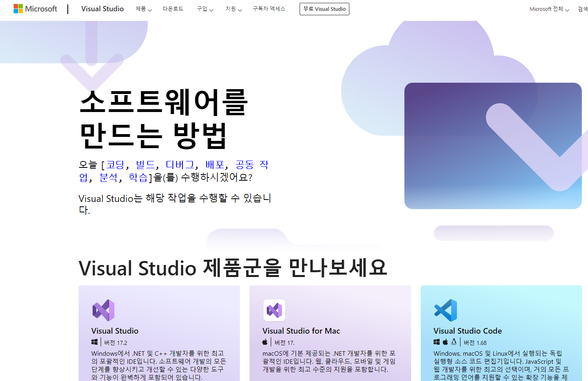Open the Visual Studio home link
This screenshot has height=381, width=588.
(102, 9)
